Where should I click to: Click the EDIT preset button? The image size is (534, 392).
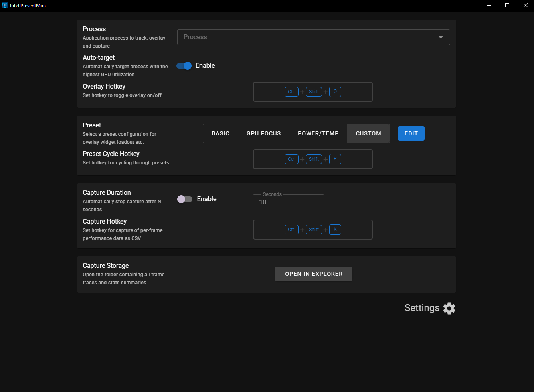(411, 133)
